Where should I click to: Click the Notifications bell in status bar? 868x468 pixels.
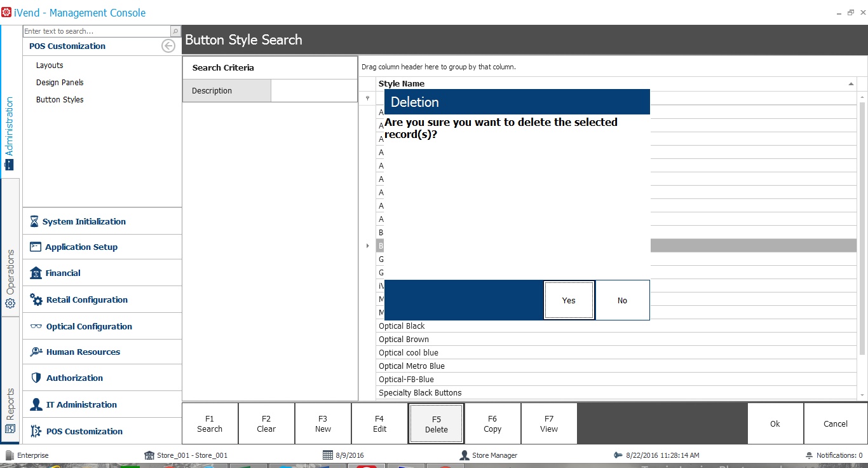click(x=809, y=455)
